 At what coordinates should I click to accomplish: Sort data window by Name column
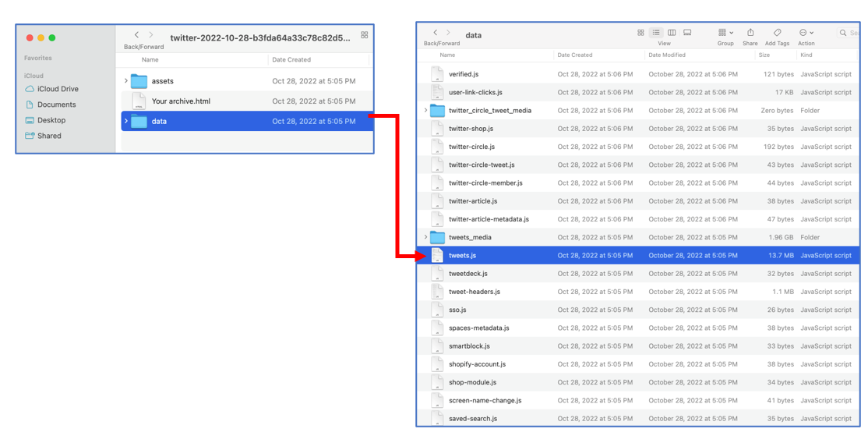(x=447, y=55)
